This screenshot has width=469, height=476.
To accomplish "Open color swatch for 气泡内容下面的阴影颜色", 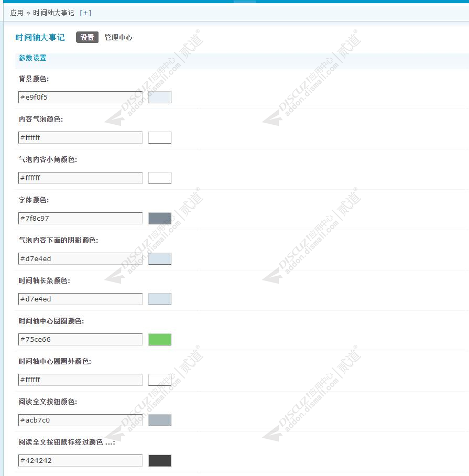I will pos(160,258).
